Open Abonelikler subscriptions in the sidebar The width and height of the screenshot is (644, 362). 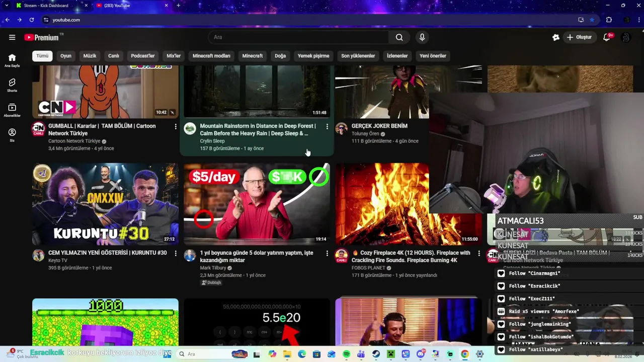pos(12,110)
